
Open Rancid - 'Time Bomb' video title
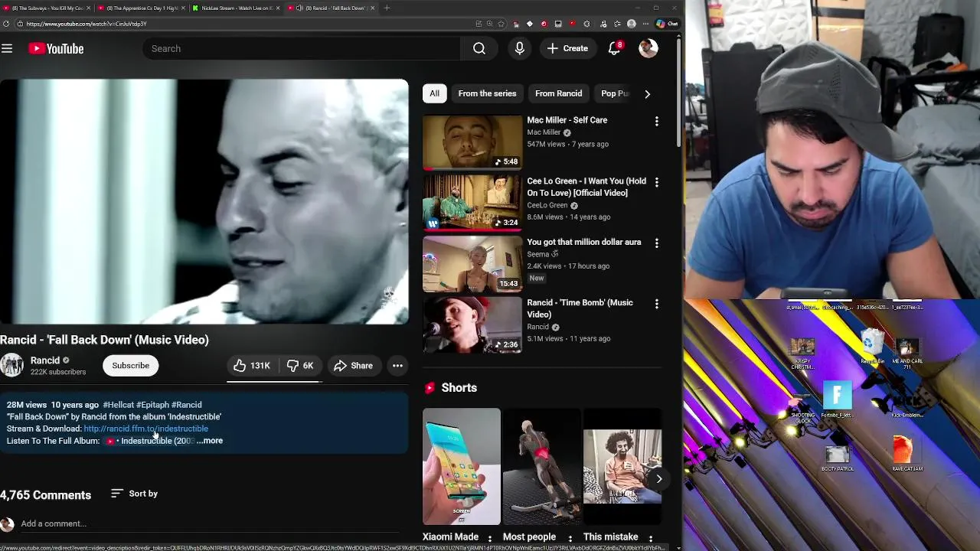580,308
